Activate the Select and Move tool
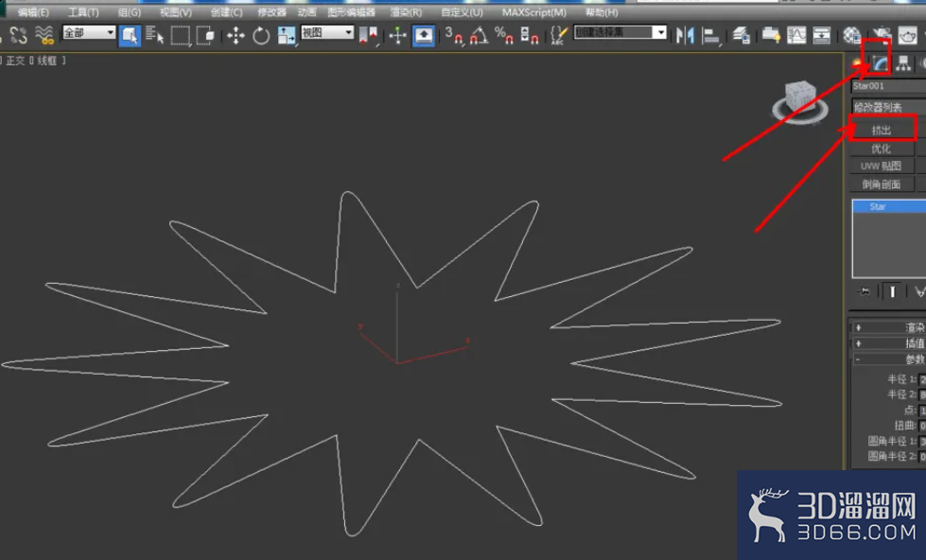 [236, 35]
